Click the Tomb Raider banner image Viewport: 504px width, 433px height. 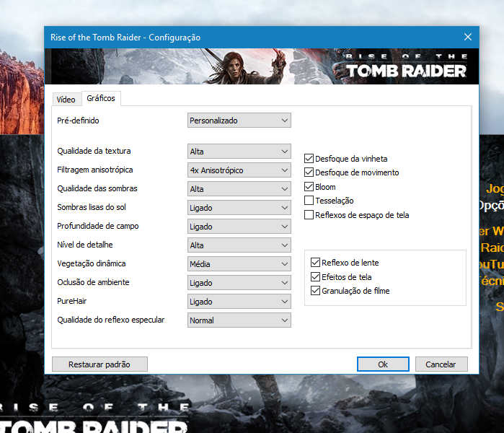pos(262,66)
